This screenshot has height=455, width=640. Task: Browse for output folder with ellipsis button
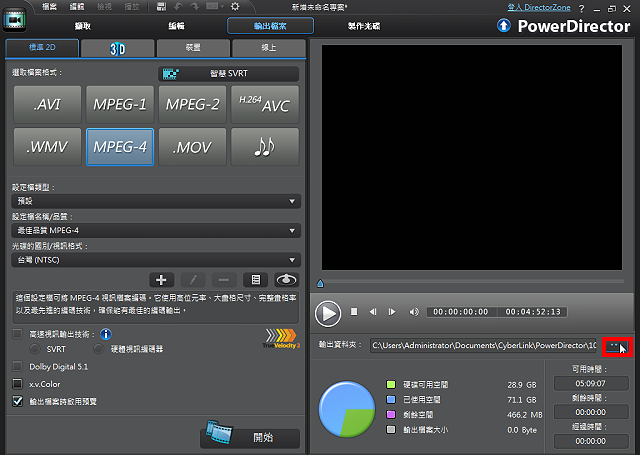[x=617, y=346]
